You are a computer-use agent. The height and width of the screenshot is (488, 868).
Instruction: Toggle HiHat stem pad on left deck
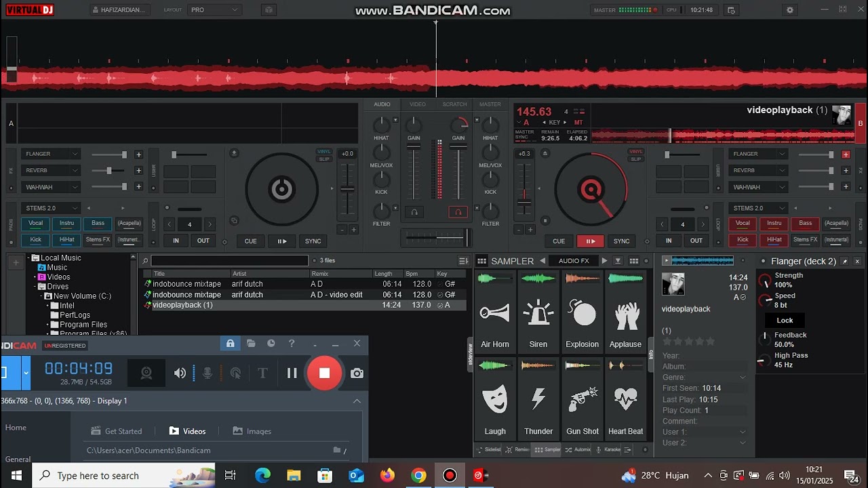(x=67, y=239)
